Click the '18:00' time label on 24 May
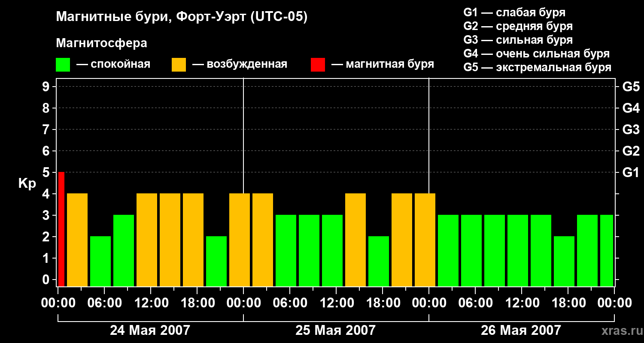Viewport: 644px width, 343px height. [x=197, y=303]
